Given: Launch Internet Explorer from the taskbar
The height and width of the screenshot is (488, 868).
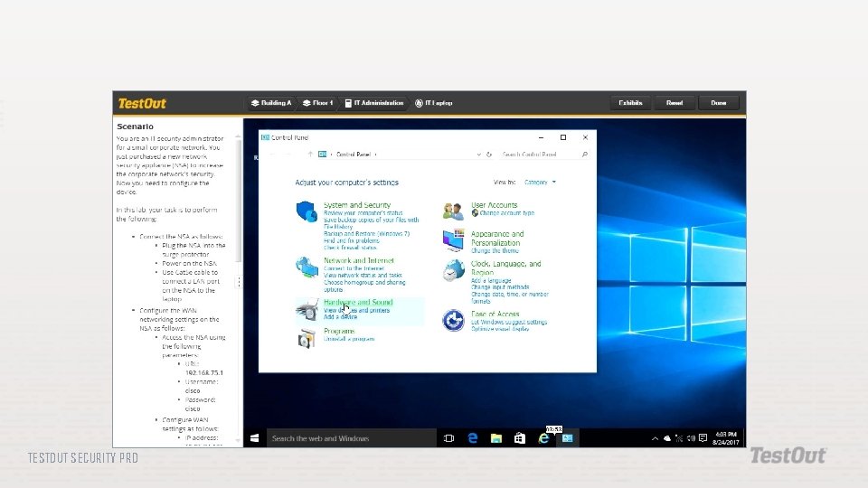Looking at the screenshot, I should point(543,438).
